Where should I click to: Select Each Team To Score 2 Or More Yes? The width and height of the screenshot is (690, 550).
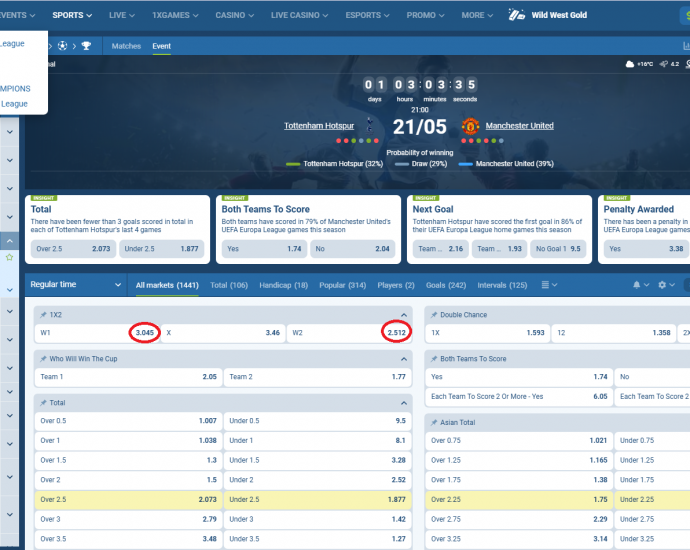(519, 396)
